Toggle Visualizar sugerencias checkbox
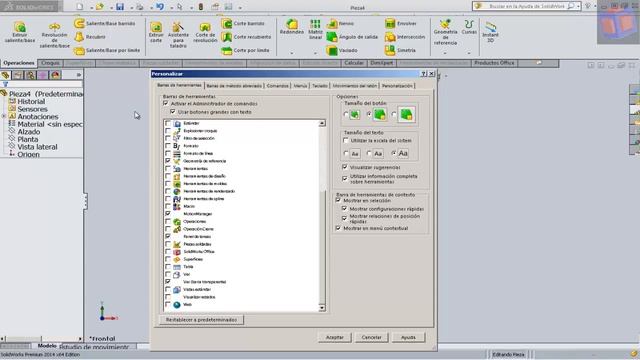The width and height of the screenshot is (640, 360). click(345, 167)
